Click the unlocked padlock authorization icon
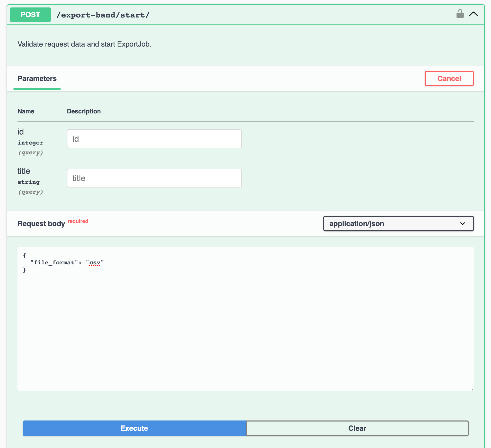491x448 pixels. [x=460, y=14]
